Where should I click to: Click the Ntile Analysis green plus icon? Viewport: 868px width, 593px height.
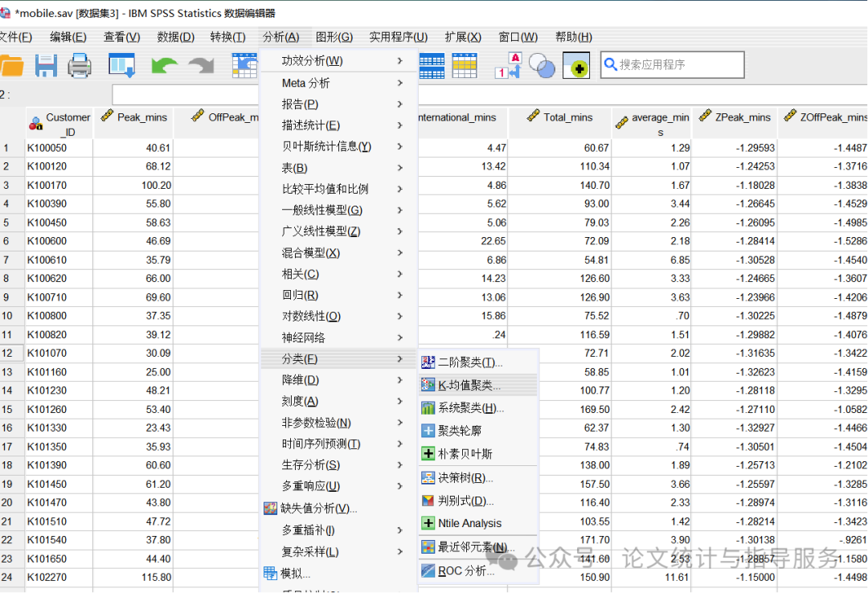pyautogui.click(x=428, y=523)
